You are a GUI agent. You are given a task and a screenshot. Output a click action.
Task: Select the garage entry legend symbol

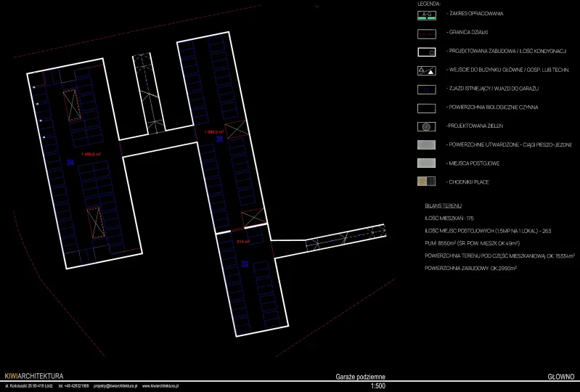coord(426,89)
